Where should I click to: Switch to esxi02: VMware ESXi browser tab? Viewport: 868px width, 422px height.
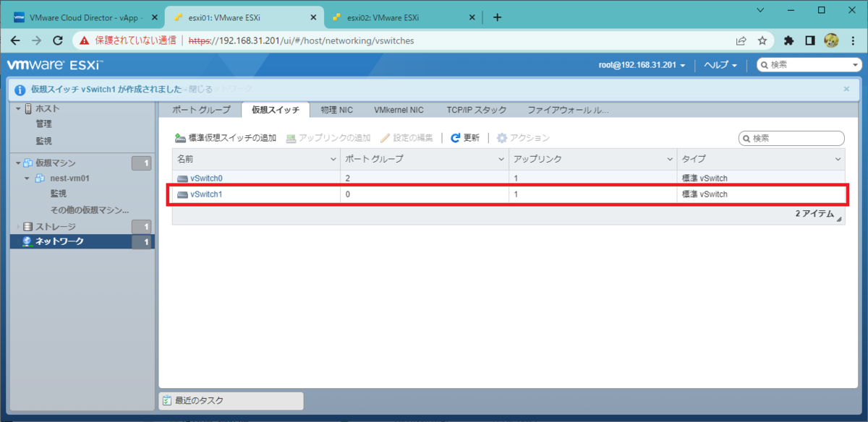tap(405, 17)
